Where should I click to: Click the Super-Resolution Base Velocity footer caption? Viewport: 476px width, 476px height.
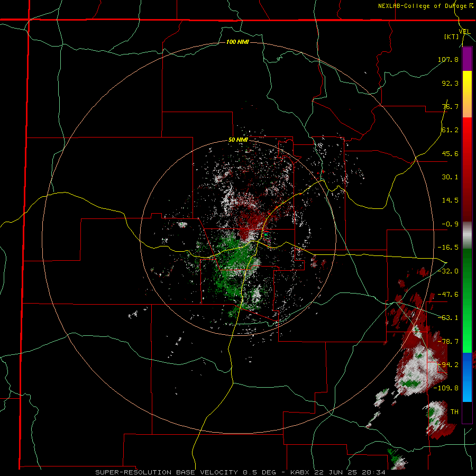[x=241, y=472]
